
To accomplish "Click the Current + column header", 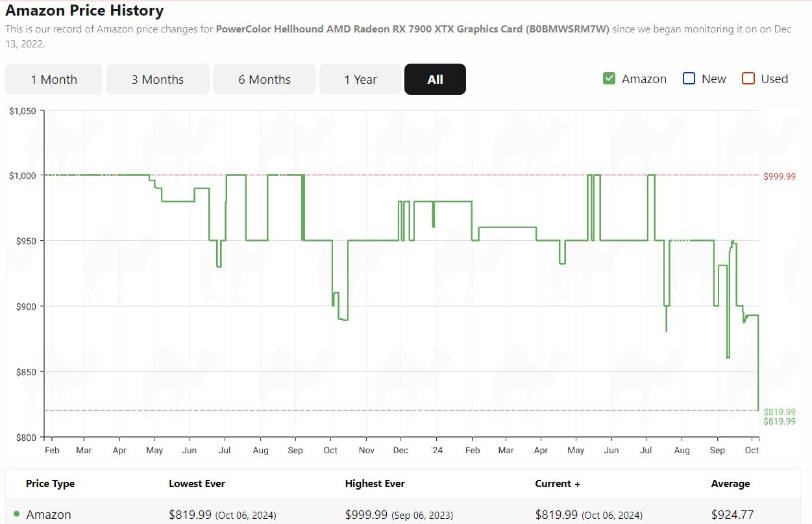I will pos(558,484).
